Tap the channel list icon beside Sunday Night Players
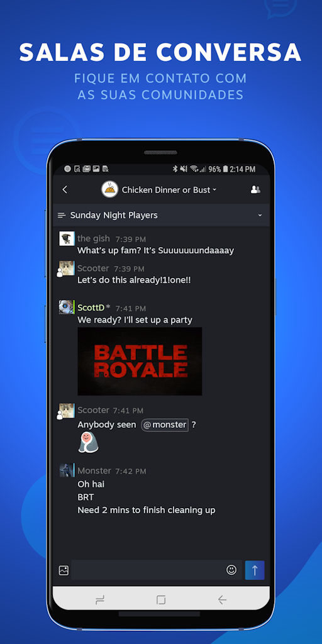 (x=62, y=215)
